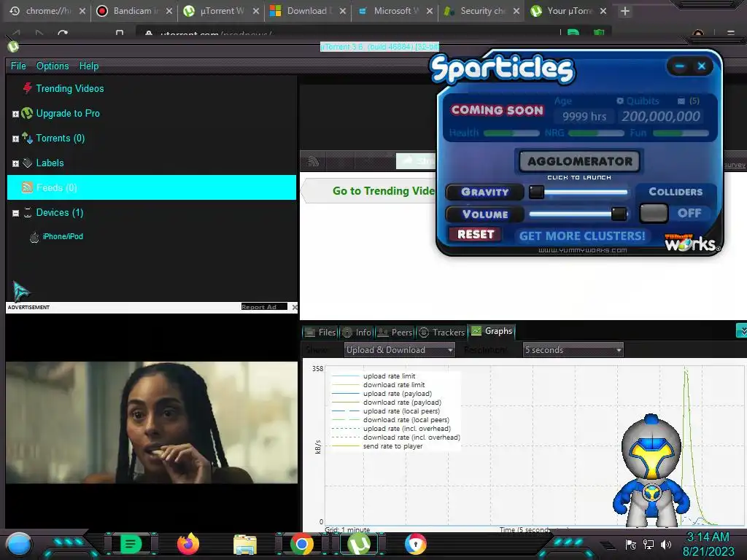The width and height of the screenshot is (747, 560).
Task: Select the iPhone/iPod apple icon
Action: tap(34, 237)
